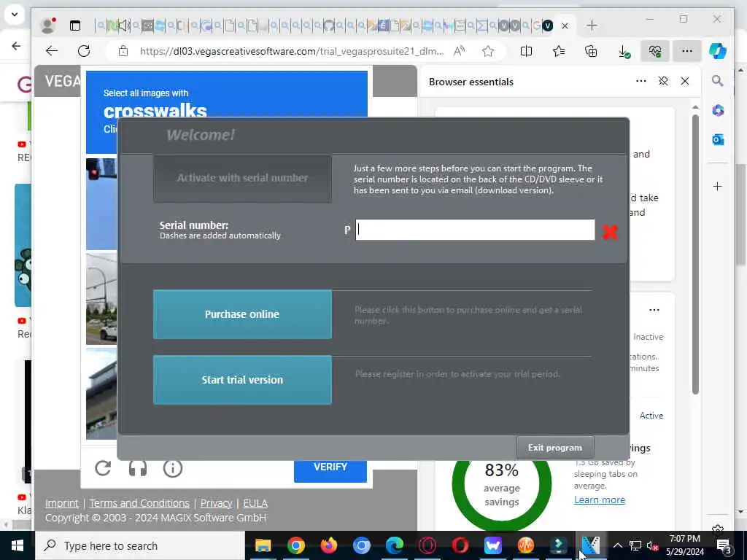
Task: Click the muted volume tray icon
Action: 652,545
